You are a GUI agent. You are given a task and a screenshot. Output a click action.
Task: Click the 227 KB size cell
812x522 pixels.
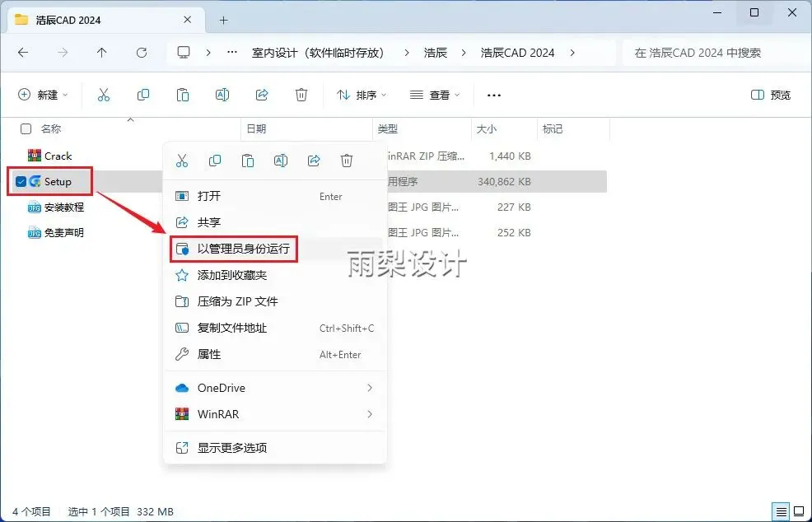pyautogui.click(x=514, y=207)
